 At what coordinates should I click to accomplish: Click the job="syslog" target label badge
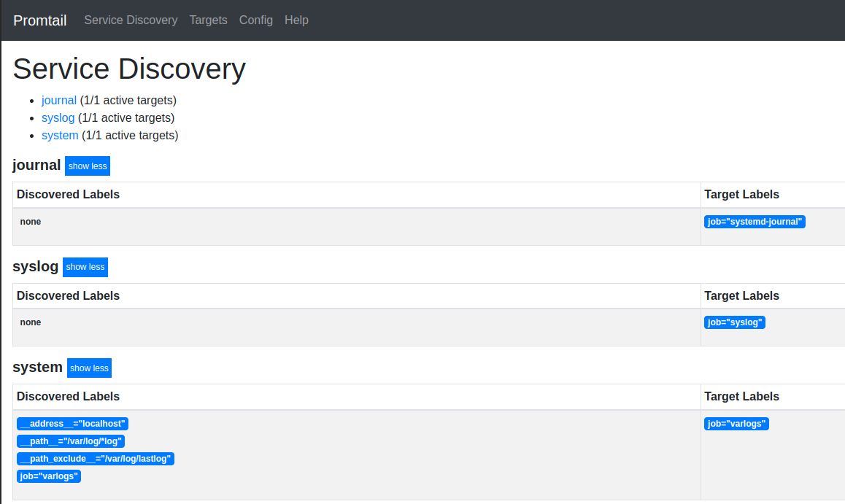(735, 322)
